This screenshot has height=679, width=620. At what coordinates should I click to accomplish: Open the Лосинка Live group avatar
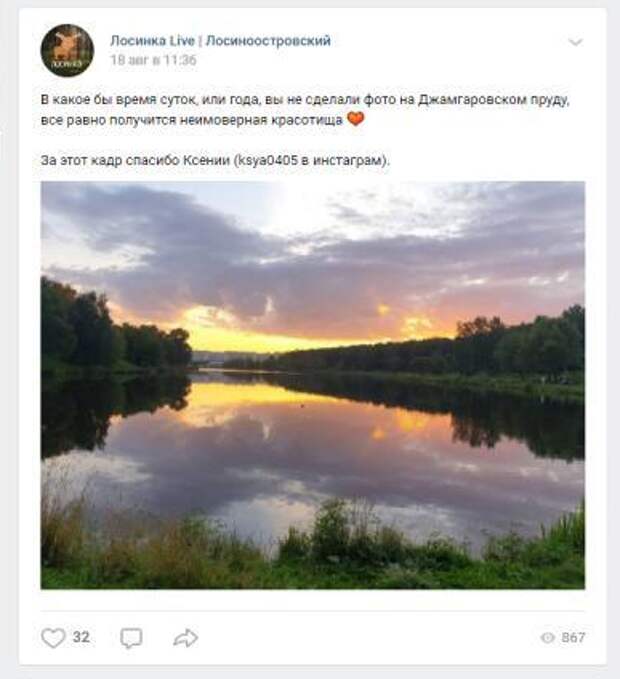click(67, 50)
